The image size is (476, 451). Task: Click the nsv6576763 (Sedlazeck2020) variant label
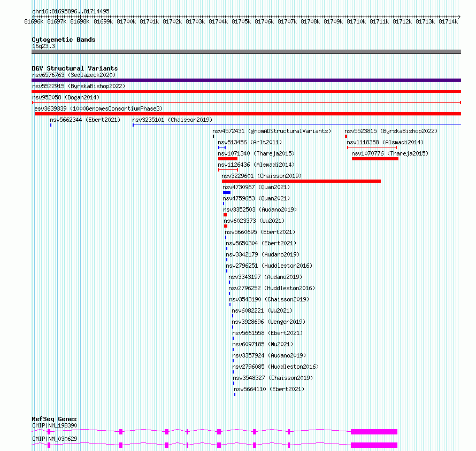point(74,75)
